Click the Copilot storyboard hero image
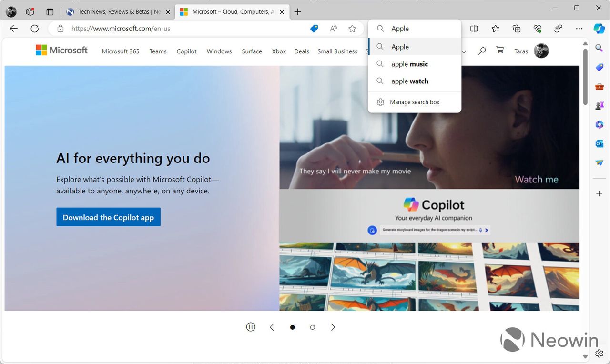 tap(429, 188)
